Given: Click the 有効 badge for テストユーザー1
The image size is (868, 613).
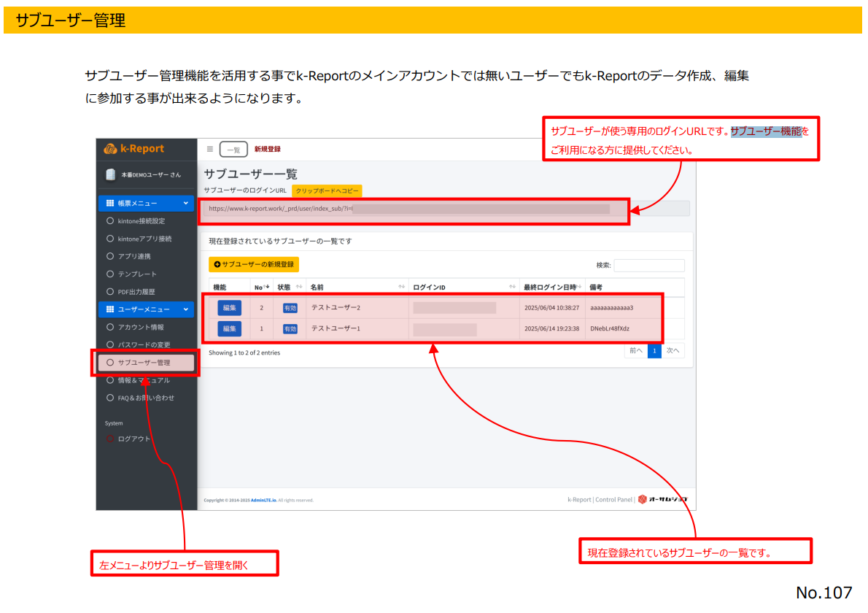Looking at the screenshot, I should 290,329.
